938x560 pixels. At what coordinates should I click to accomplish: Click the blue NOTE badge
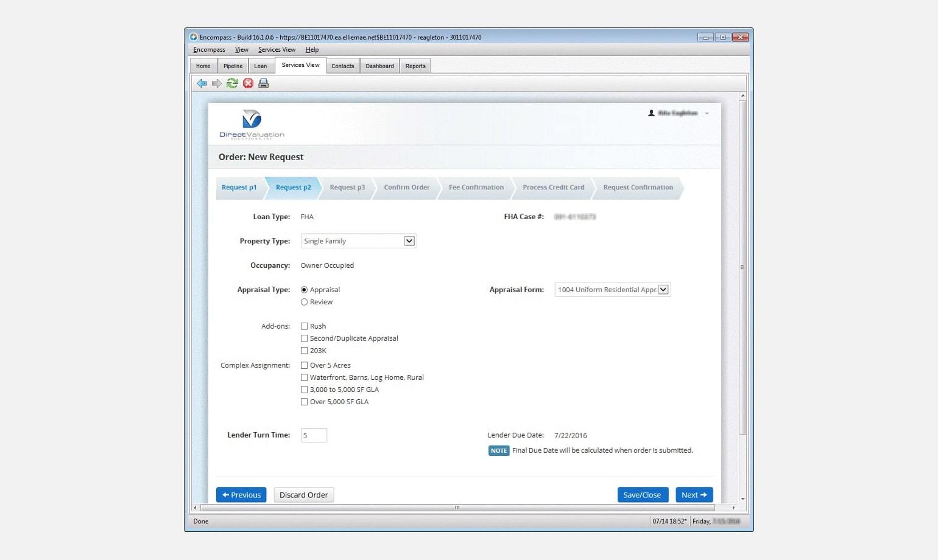click(499, 451)
